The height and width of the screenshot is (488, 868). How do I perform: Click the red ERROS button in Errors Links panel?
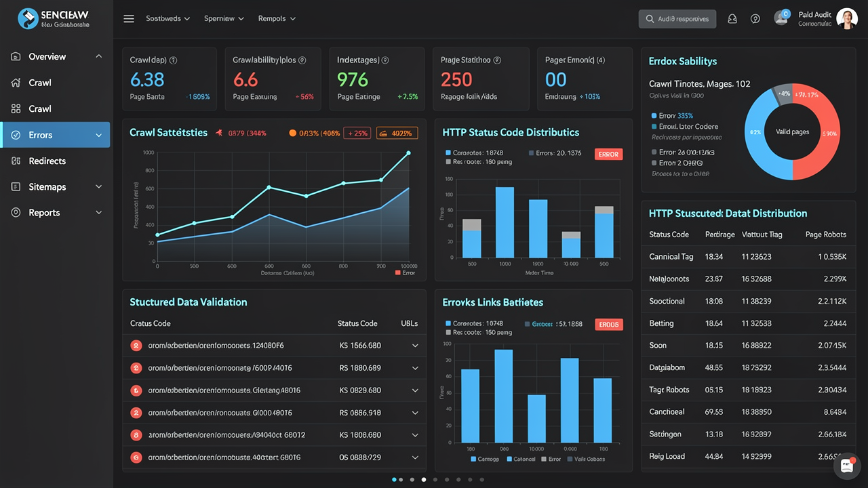pos(608,324)
